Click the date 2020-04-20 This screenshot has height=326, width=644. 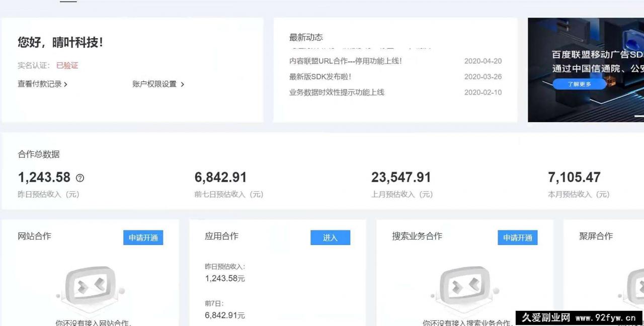click(483, 61)
